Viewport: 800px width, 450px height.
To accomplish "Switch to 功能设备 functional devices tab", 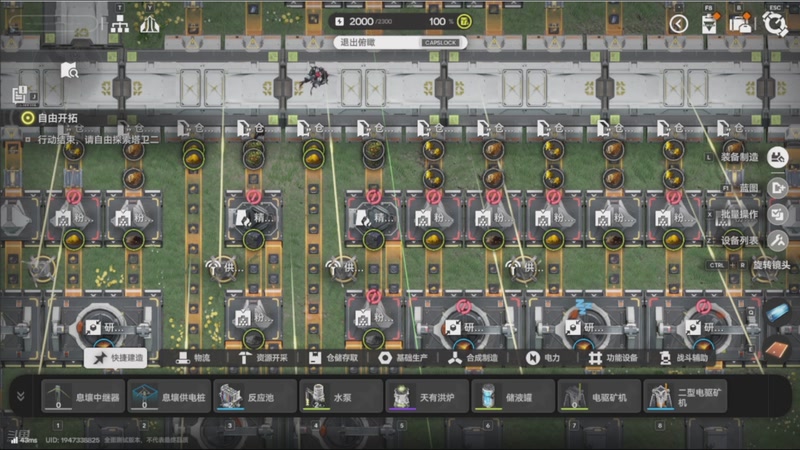I will (x=613, y=358).
